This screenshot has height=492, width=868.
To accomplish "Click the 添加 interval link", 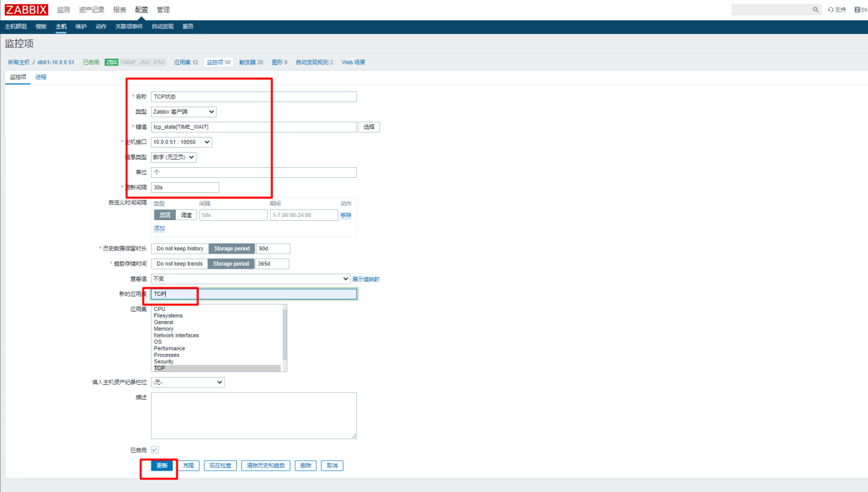I will [159, 228].
